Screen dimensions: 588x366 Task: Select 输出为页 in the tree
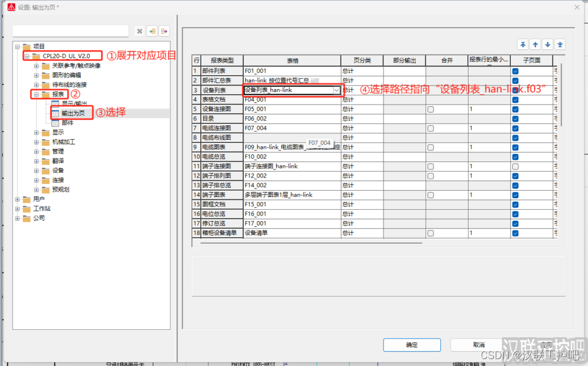coord(73,113)
